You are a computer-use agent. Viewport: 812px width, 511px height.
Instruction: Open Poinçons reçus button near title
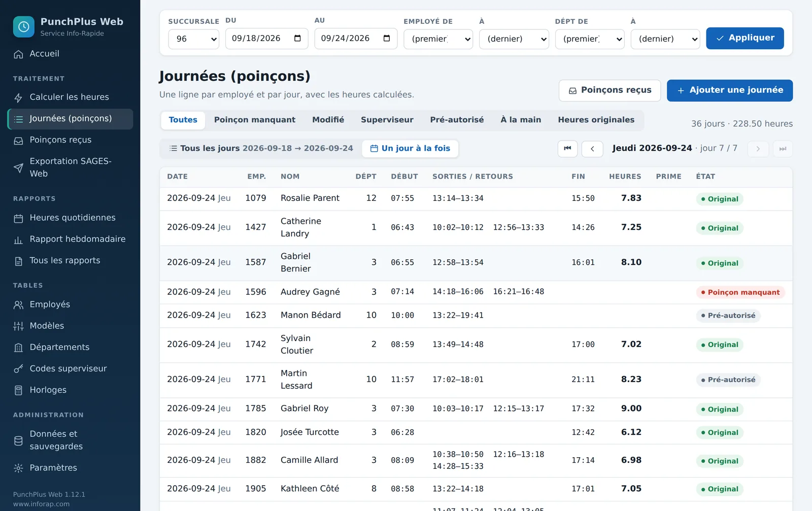[610, 90]
